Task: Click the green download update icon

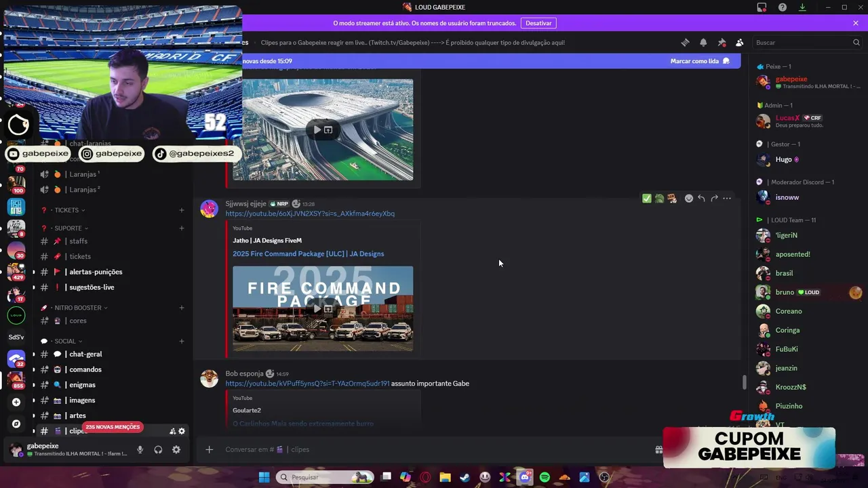Action: pos(802,7)
